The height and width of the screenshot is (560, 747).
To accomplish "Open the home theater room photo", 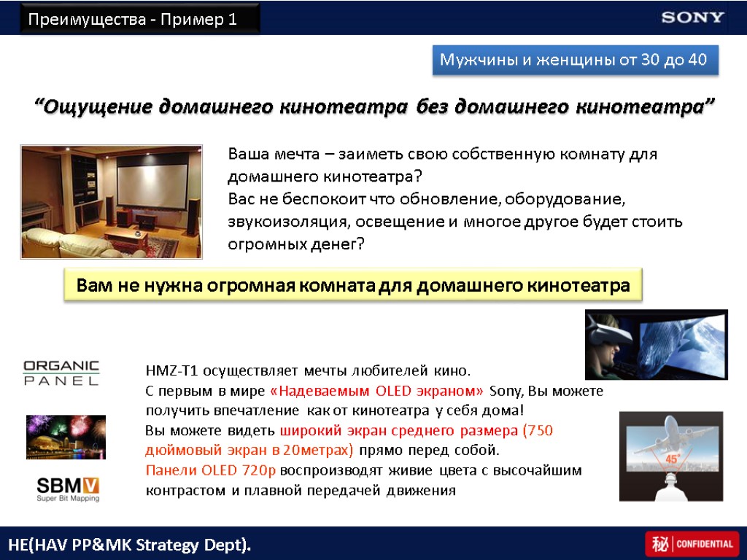I will (x=112, y=202).
